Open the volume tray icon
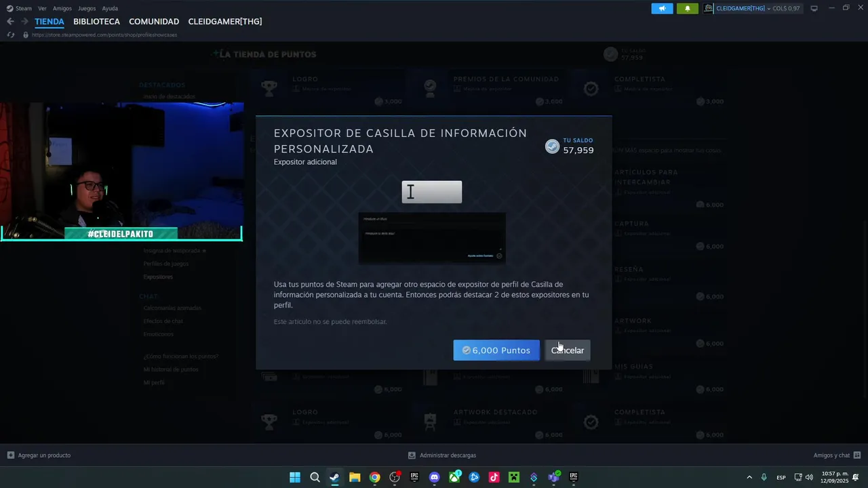Image resolution: width=868 pixels, height=488 pixels. (809, 477)
